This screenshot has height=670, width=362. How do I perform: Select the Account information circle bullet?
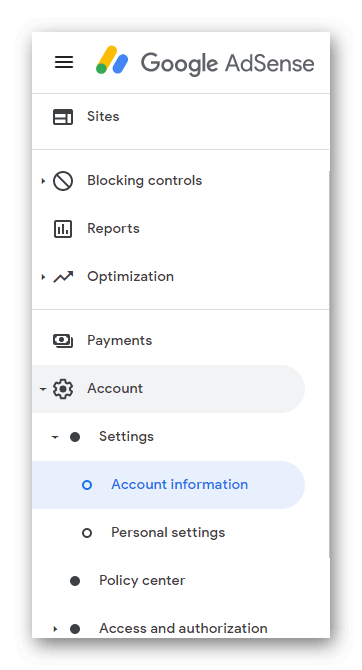[x=87, y=485]
